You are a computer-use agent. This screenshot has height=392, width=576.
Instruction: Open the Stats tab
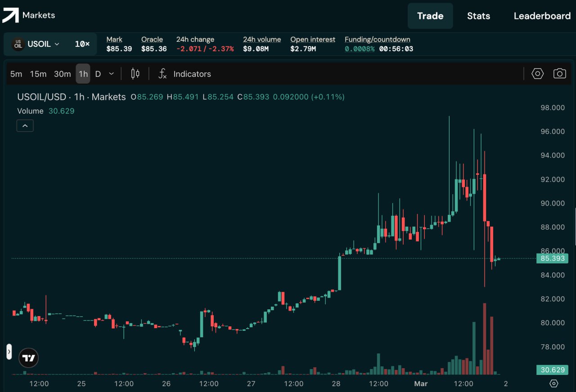478,16
